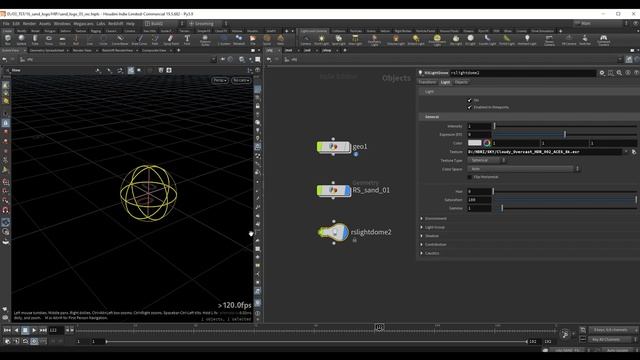The width and height of the screenshot is (640, 360).
Task: Open the color picker wheel
Action: tap(487, 143)
